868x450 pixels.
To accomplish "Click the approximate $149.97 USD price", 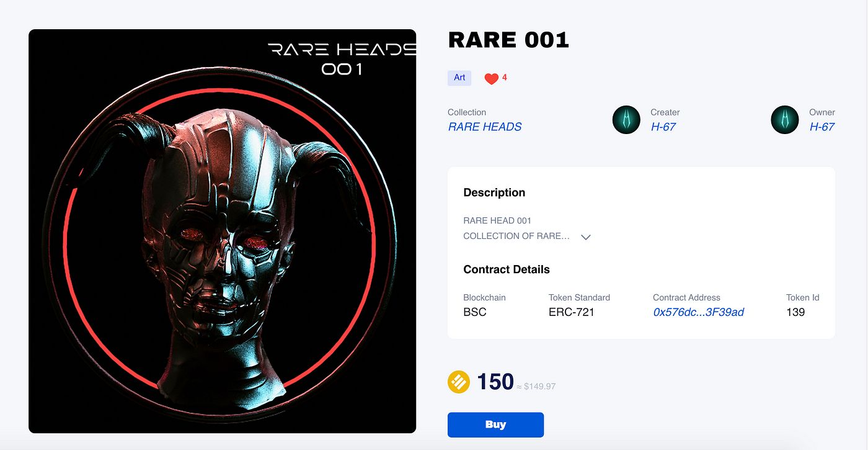I will [x=536, y=387].
